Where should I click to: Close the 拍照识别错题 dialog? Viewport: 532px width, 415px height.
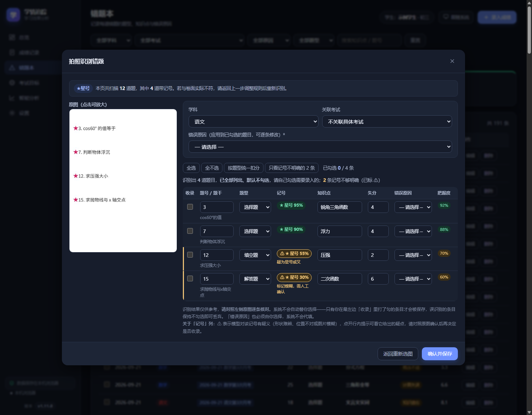point(452,61)
